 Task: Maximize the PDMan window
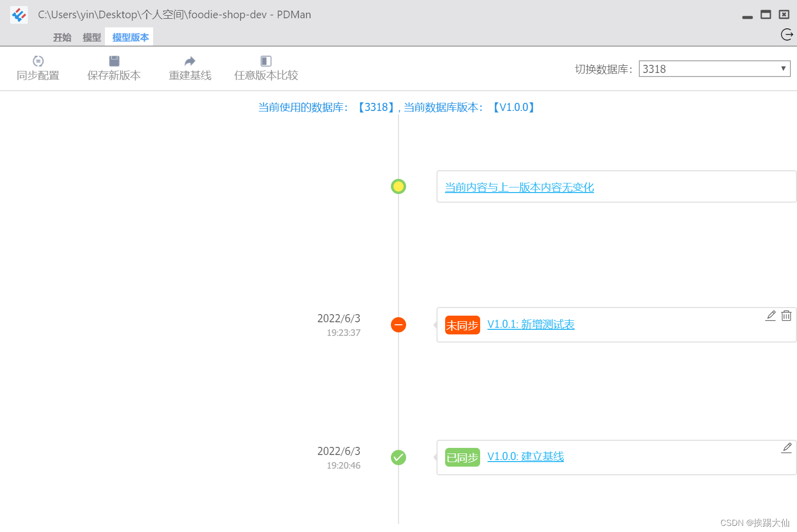766,15
